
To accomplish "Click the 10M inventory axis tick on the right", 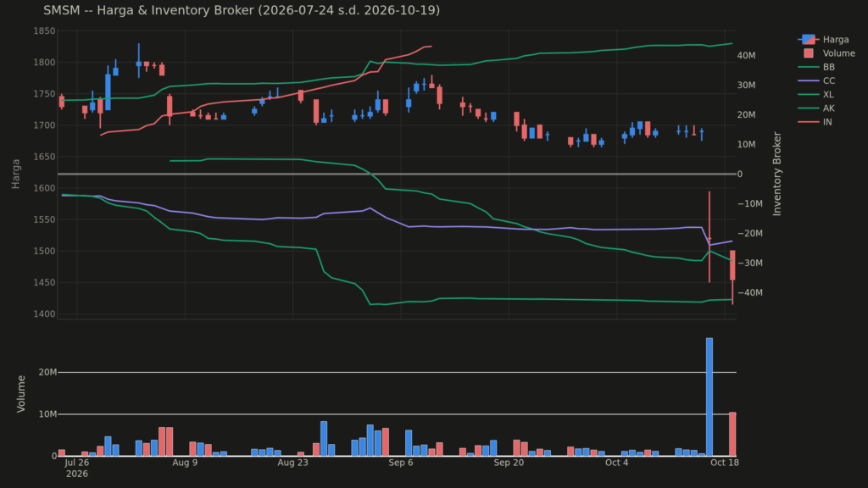I will pyautogui.click(x=746, y=144).
